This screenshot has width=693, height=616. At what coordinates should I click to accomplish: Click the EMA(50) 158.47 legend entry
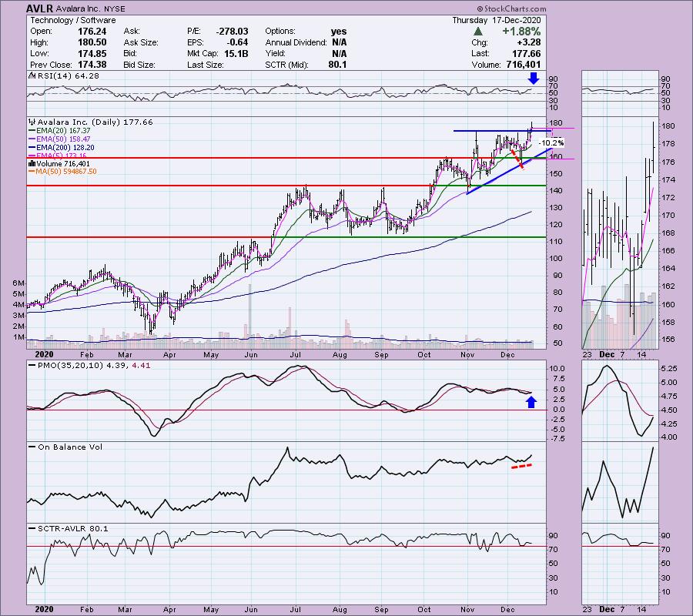59,139
